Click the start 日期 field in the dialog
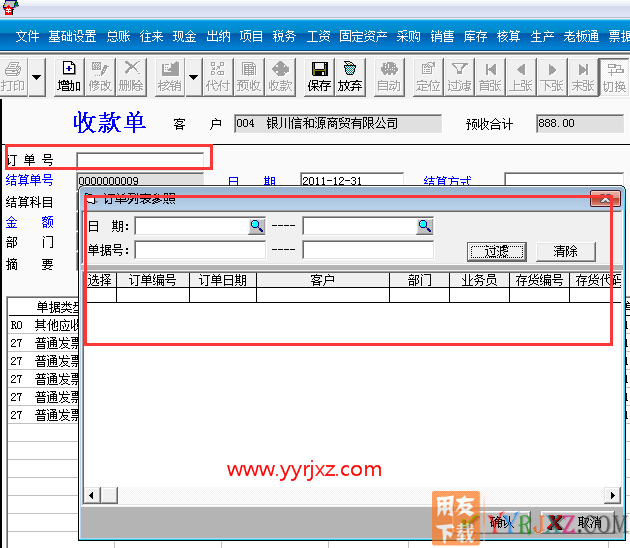 coord(192,226)
